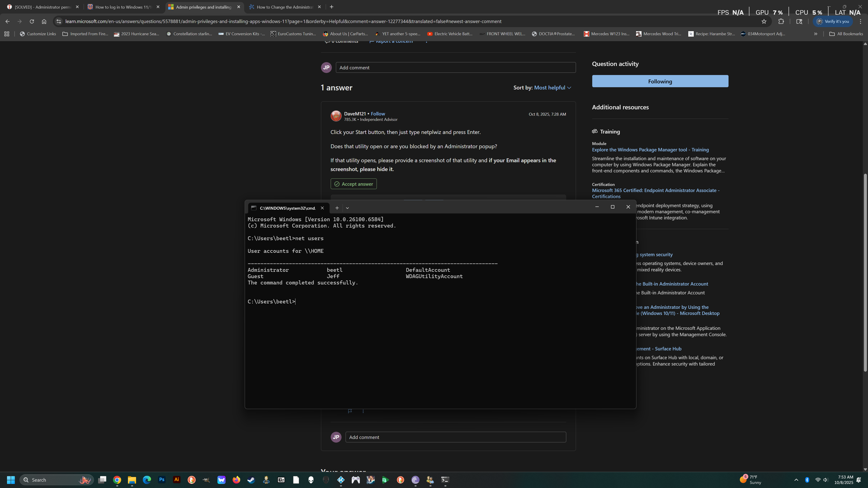Image resolution: width=868 pixels, height=488 pixels.
Task: Toggle Following button for this question
Action: point(660,81)
